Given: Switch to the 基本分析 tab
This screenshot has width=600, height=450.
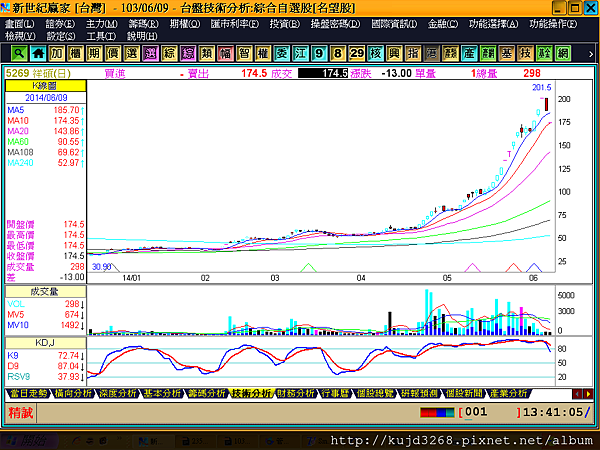Looking at the screenshot, I should (162, 393).
